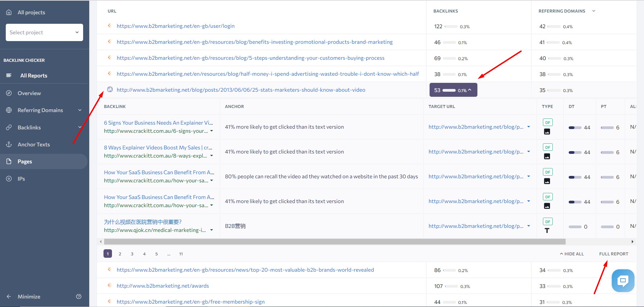
Task: Open dropdown beside crackitt.com.au/6-signs-your URL
Action: (212, 131)
